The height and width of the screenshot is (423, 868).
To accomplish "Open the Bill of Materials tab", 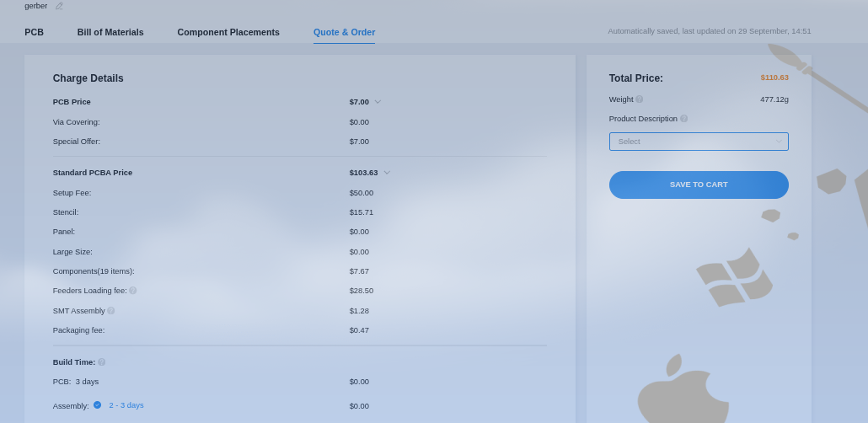I will [110, 32].
